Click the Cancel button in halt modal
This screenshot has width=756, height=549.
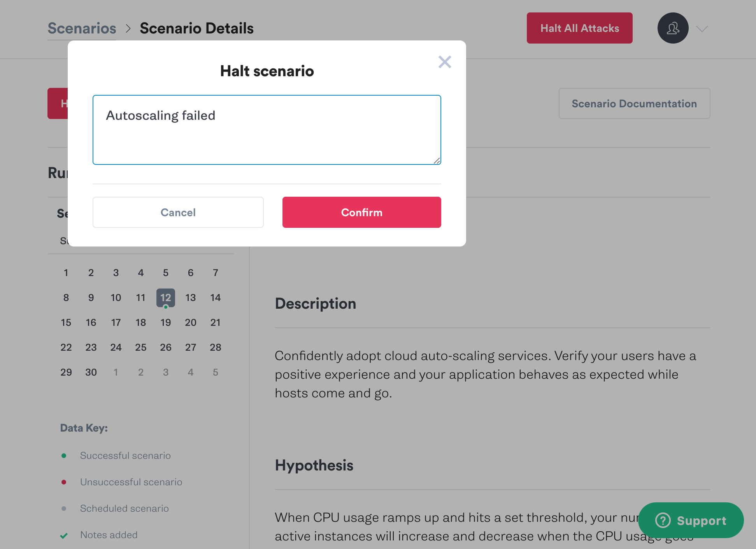178,212
